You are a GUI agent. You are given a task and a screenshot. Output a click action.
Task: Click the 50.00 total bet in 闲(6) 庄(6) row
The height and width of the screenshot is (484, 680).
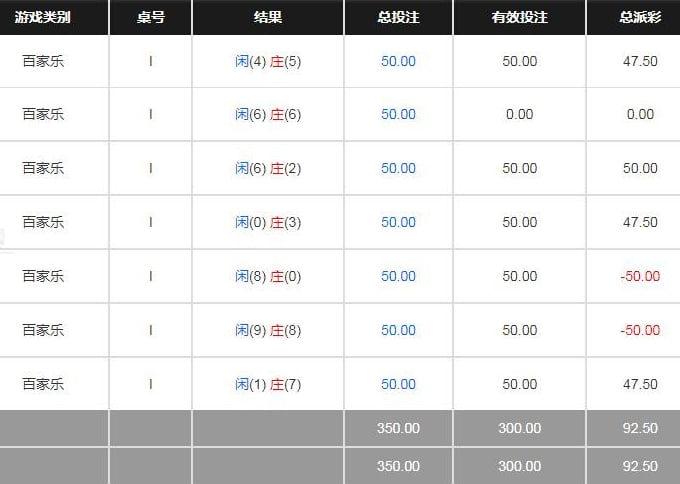(x=398, y=115)
